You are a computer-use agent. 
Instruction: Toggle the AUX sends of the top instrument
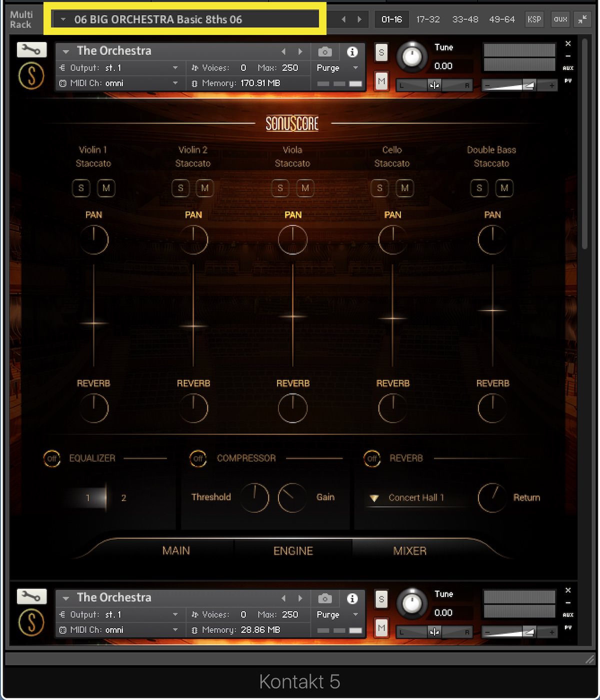click(x=568, y=68)
